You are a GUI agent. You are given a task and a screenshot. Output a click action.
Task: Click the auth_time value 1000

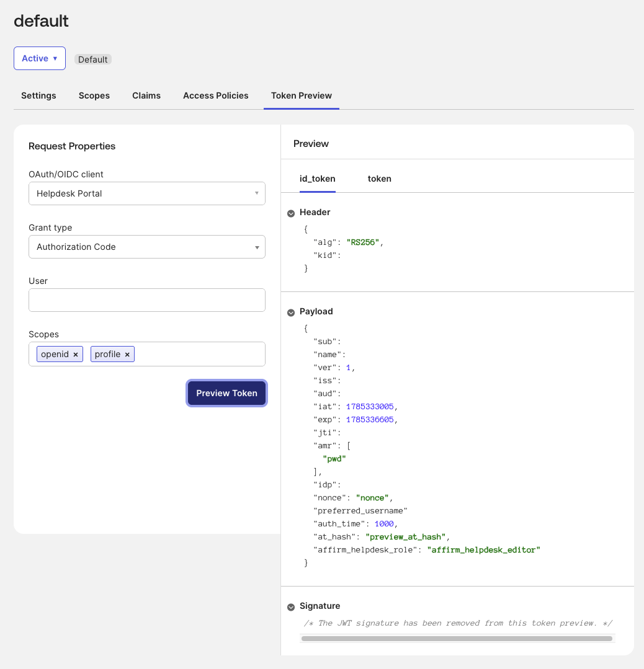click(384, 524)
